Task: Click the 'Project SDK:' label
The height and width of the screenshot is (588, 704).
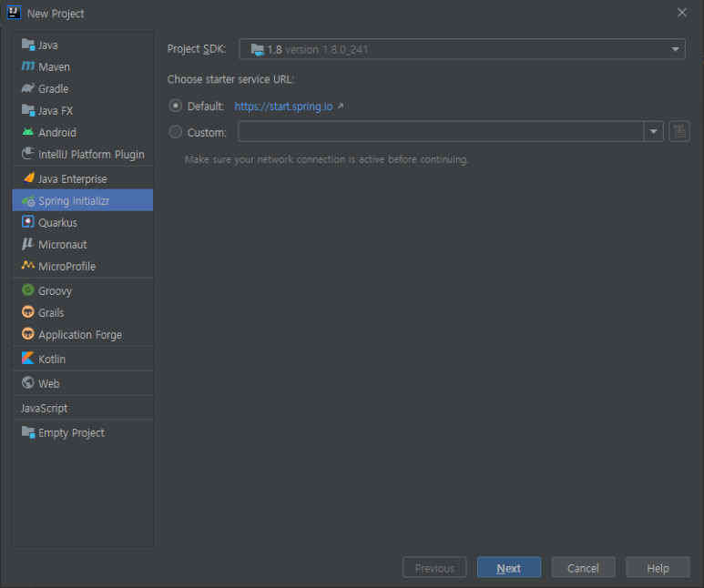Action: (196, 49)
